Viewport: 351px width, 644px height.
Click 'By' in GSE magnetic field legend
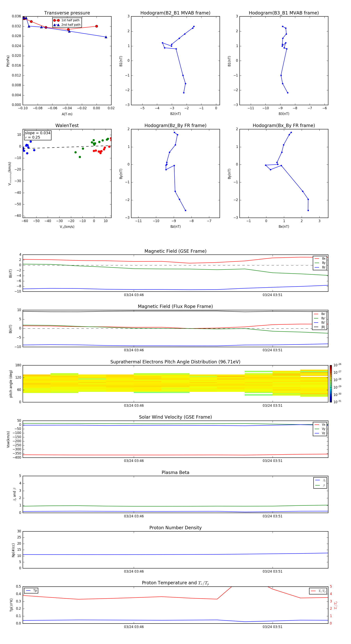click(320, 263)
